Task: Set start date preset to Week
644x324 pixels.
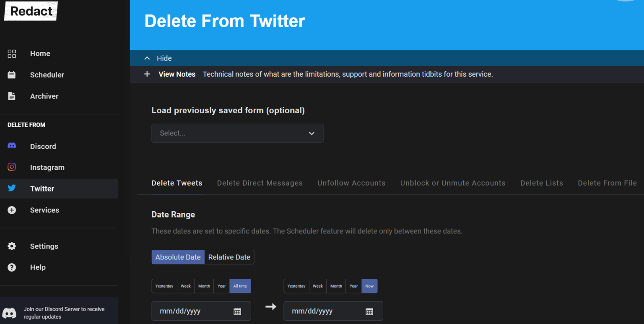Action: click(186, 286)
